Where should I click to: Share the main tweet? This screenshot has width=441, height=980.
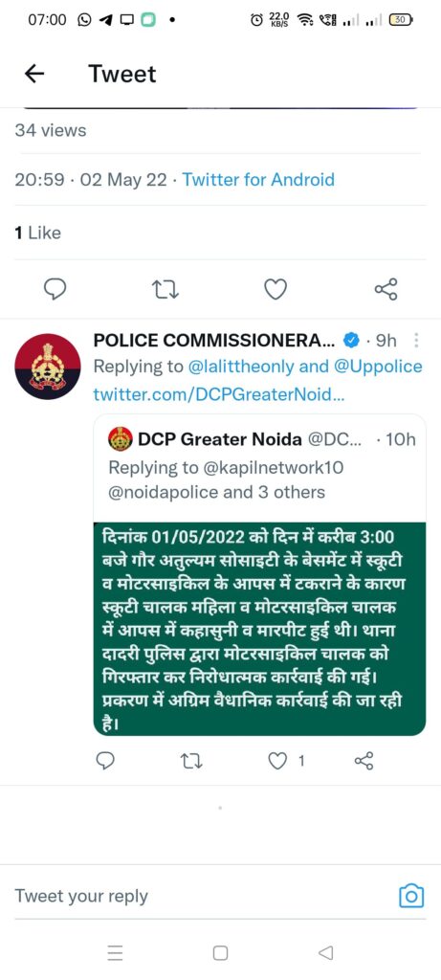386,289
